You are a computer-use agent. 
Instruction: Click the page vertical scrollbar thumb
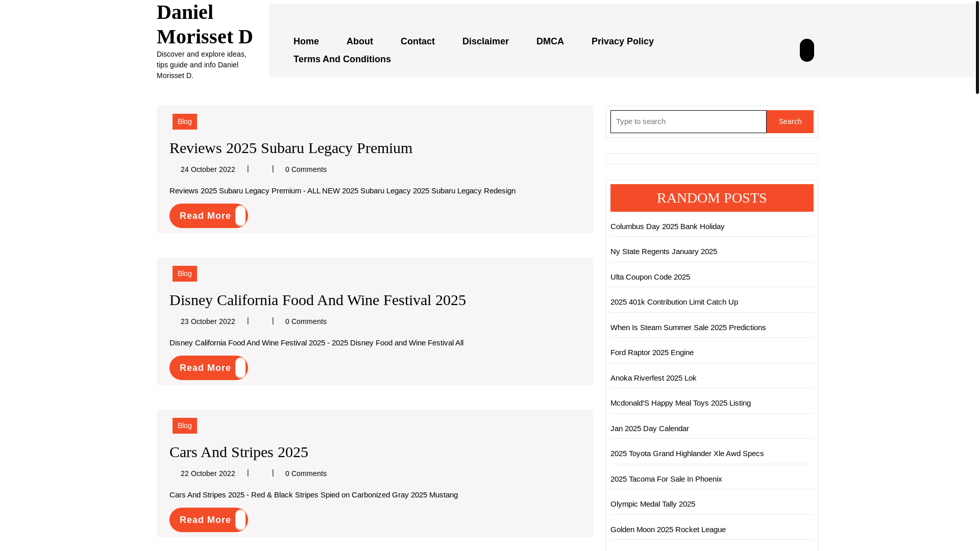977,47
